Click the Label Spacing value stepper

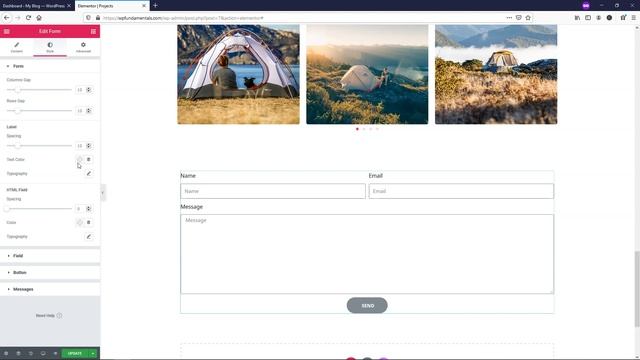[x=89, y=146]
